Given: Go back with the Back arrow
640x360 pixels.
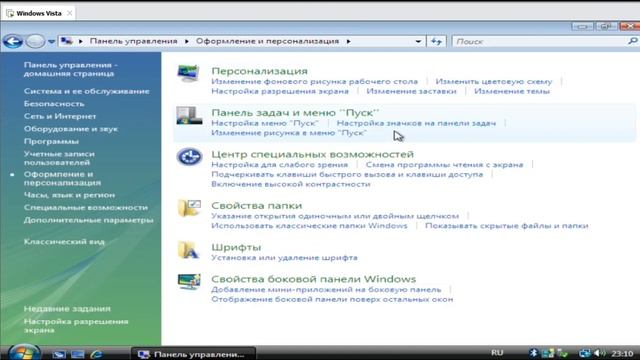Looking at the screenshot, I should point(13,41).
